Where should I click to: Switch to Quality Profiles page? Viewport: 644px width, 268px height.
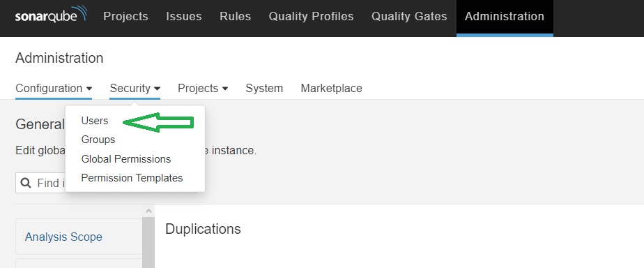pyautogui.click(x=311, y=17)
